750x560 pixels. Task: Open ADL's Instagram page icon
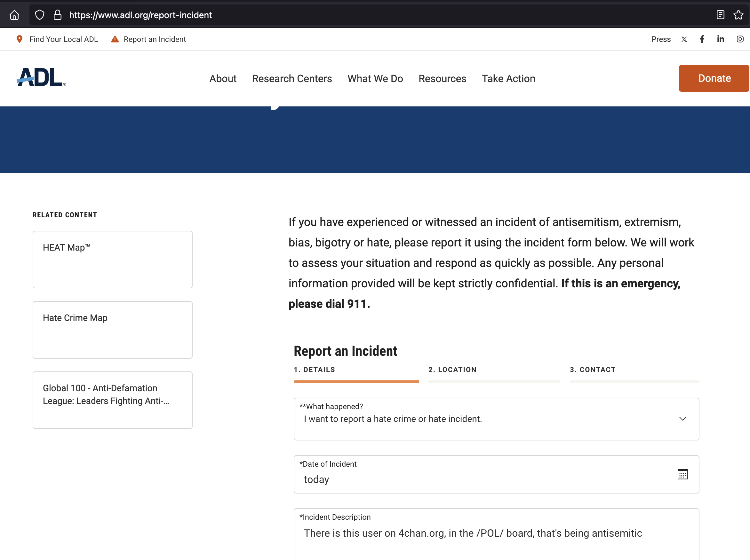point(740,39)
